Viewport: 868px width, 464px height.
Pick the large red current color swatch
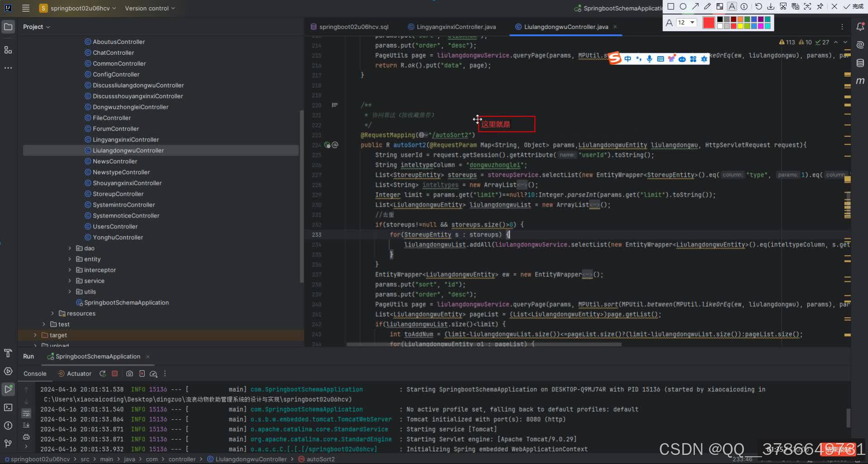point(709,22)
